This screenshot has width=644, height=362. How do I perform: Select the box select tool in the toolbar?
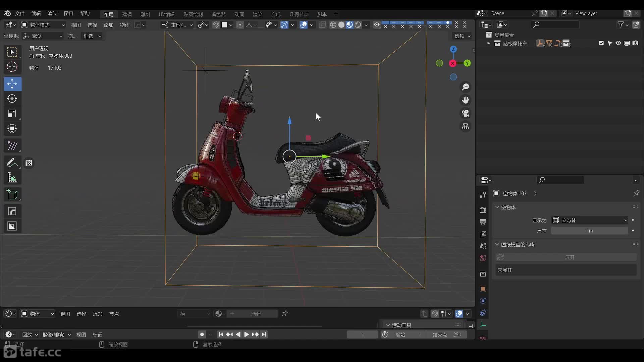(12, 52)
